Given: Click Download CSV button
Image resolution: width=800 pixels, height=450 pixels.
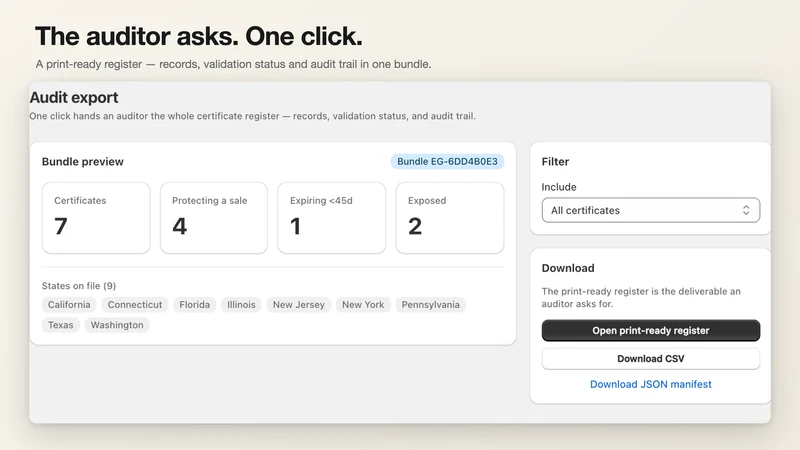Looking at the screenshot, I should point(651,359).
